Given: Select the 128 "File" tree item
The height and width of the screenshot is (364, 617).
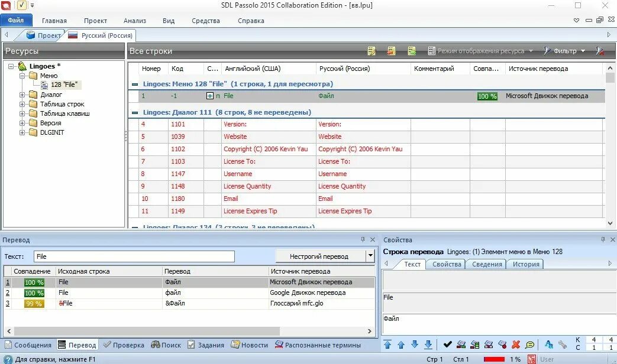Looking at the screenshot, I should (64, 84).
